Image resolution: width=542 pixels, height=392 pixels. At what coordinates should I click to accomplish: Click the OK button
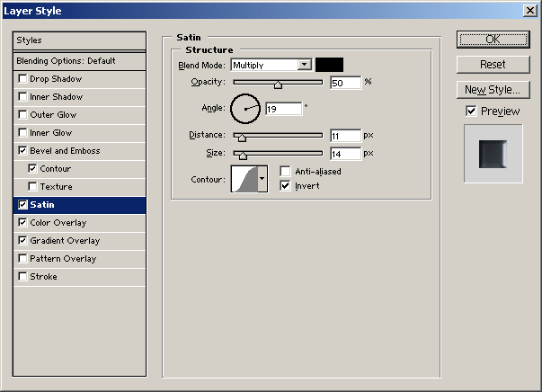tap(493, 40)
